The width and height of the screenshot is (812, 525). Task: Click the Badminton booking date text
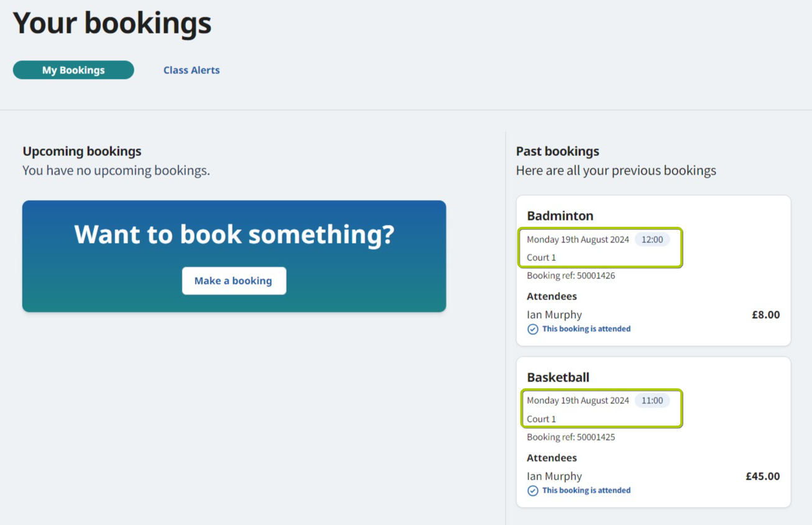coord(578,239)
